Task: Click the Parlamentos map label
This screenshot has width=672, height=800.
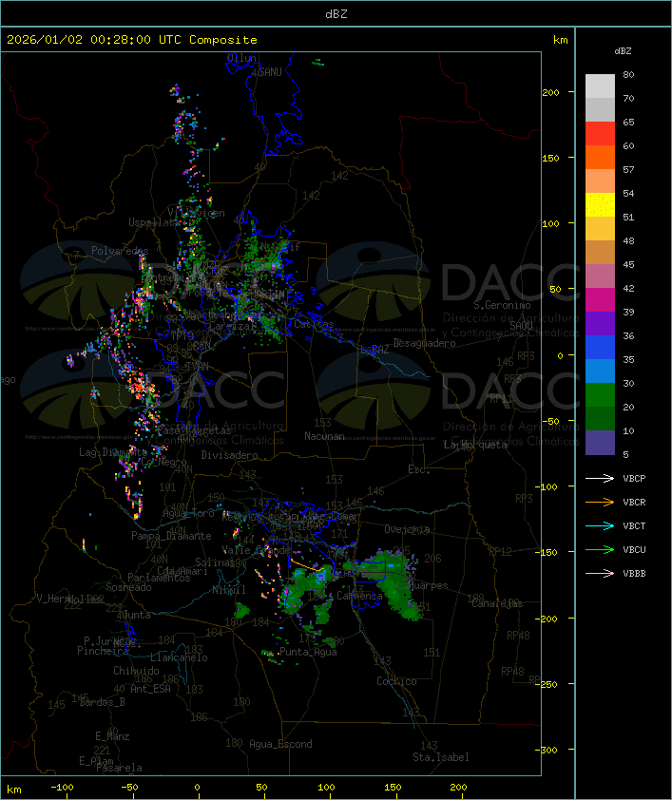Action: (159, 578)
